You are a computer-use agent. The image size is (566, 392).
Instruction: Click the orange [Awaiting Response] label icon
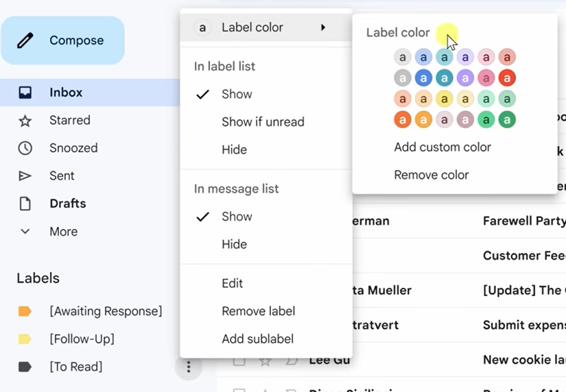[25, 311]
